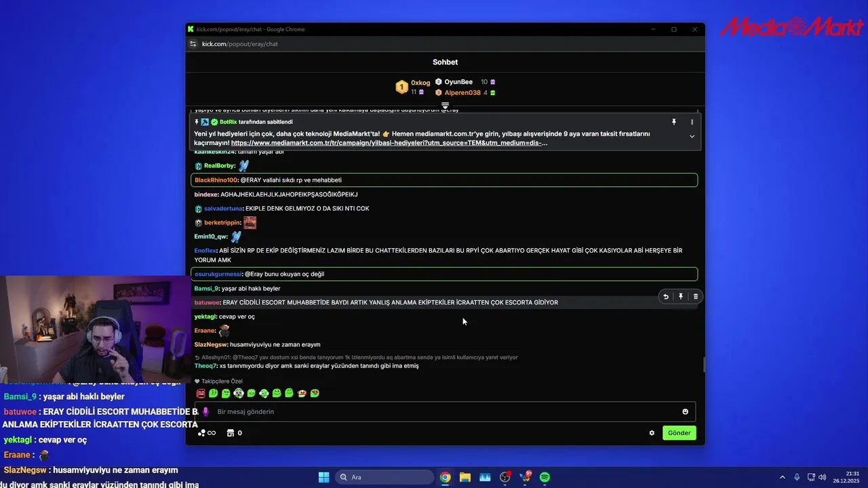Image resolution: width=868 pixels, height=488 pixels.
Task: Click the taskbar search box 'Ara'
Action: [385, 477]
